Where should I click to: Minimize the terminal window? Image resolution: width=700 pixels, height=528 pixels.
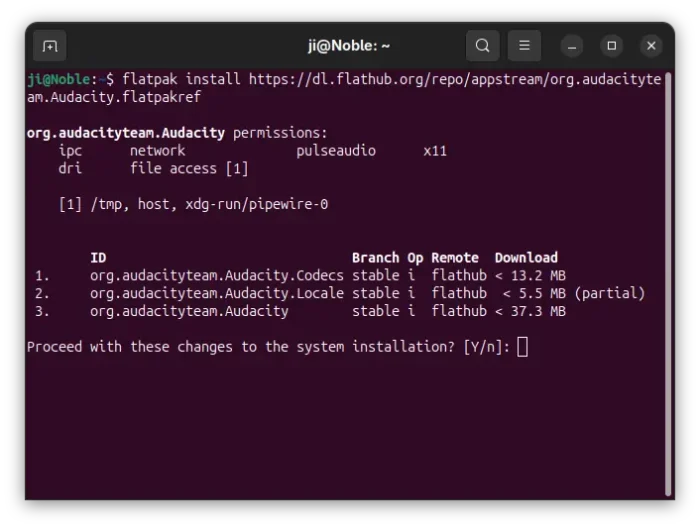click(572, 46)
